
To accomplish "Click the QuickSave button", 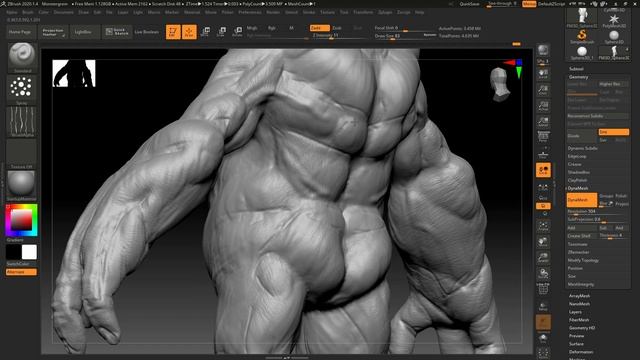I will [469, 4].
